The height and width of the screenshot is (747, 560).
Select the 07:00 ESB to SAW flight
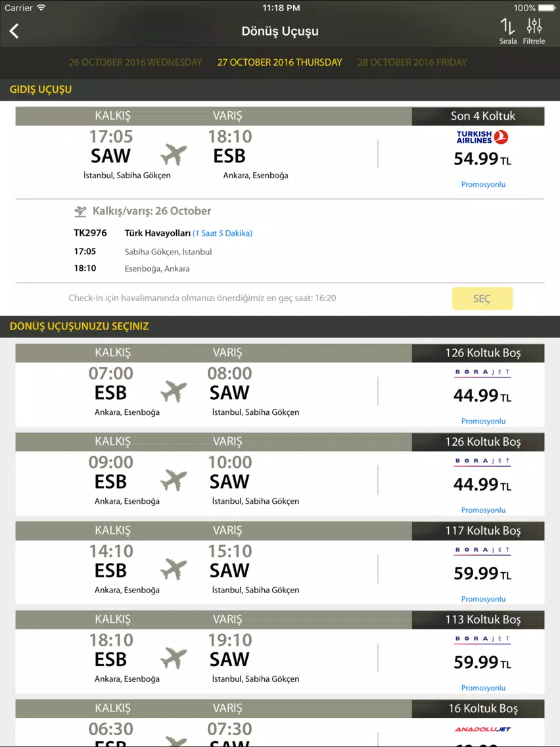point(279,385)
